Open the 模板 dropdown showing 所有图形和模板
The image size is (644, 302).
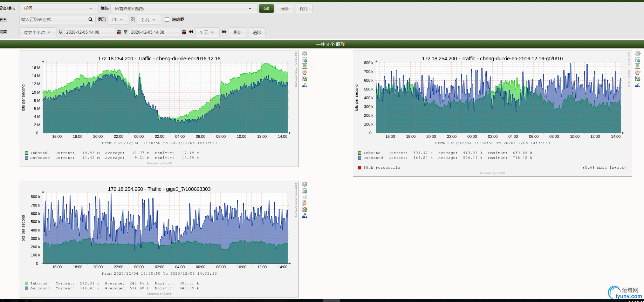183,8
